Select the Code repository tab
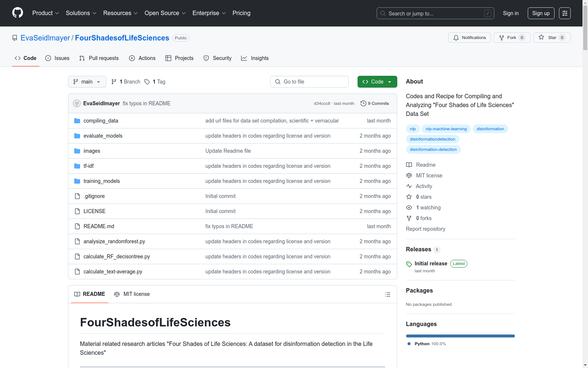Image resolution: width=588 pixels, height=368 pixels. [26, 58]
